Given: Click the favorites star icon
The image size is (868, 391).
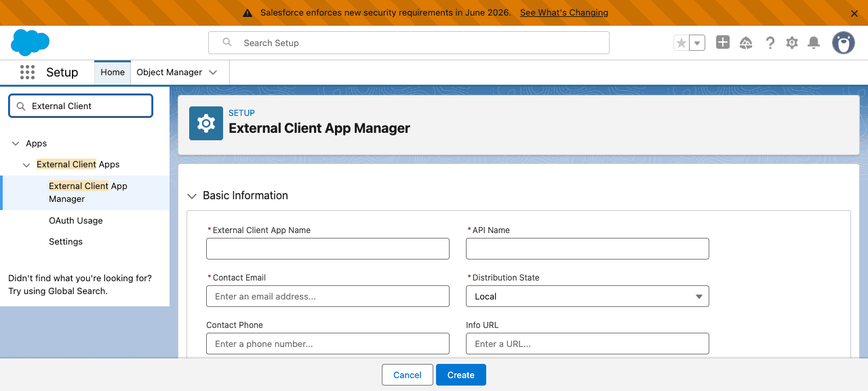Looking at the screenshot, I should click(x=682, y=43).
